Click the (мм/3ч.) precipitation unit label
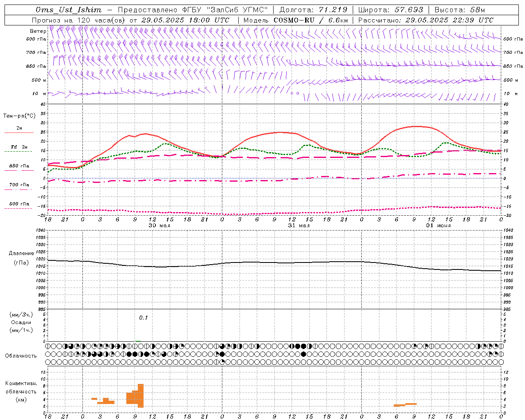 tap(21, 315)
